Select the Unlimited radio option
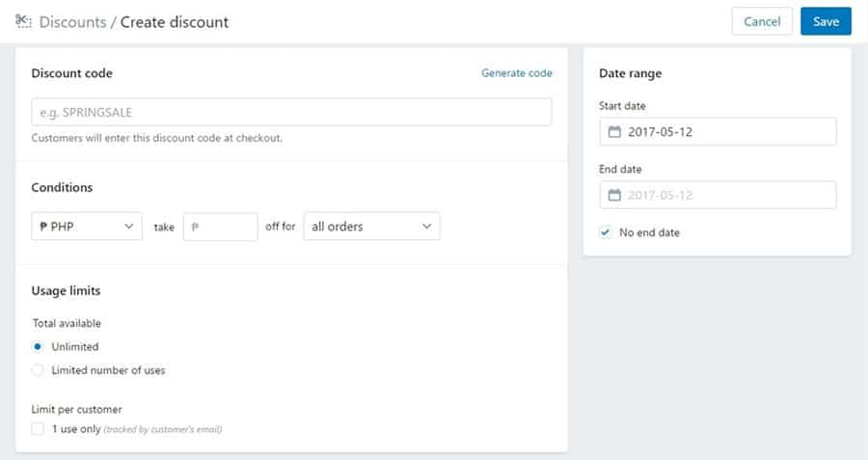Screen dimensions: 868x460 coord(38,346)
